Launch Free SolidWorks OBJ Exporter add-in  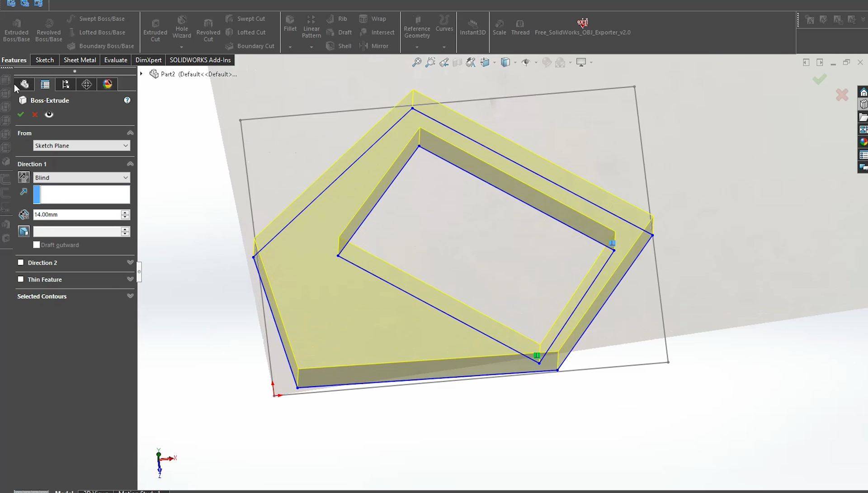(x=582, y=27)
